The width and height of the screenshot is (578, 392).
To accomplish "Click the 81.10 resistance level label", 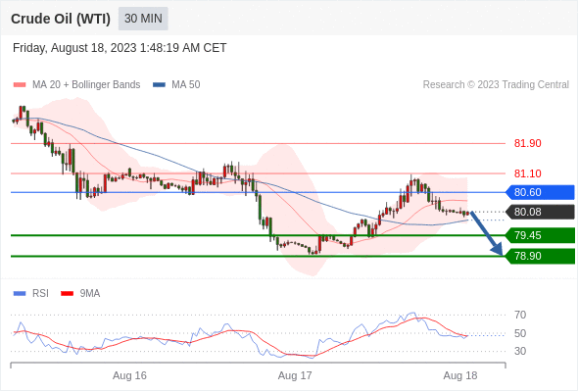I will pos(527,173).
